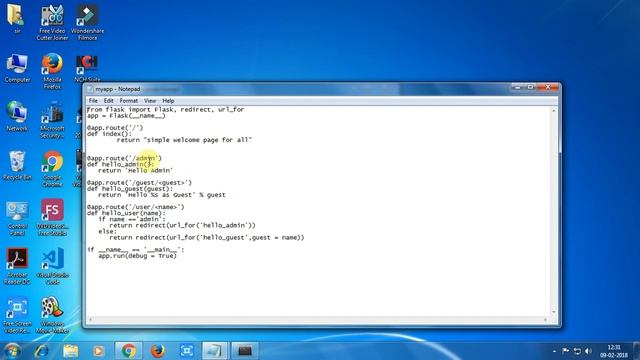Screen dimensions: 640x360
Task: Click the "@app.route('/')" line
Action: 115,128
